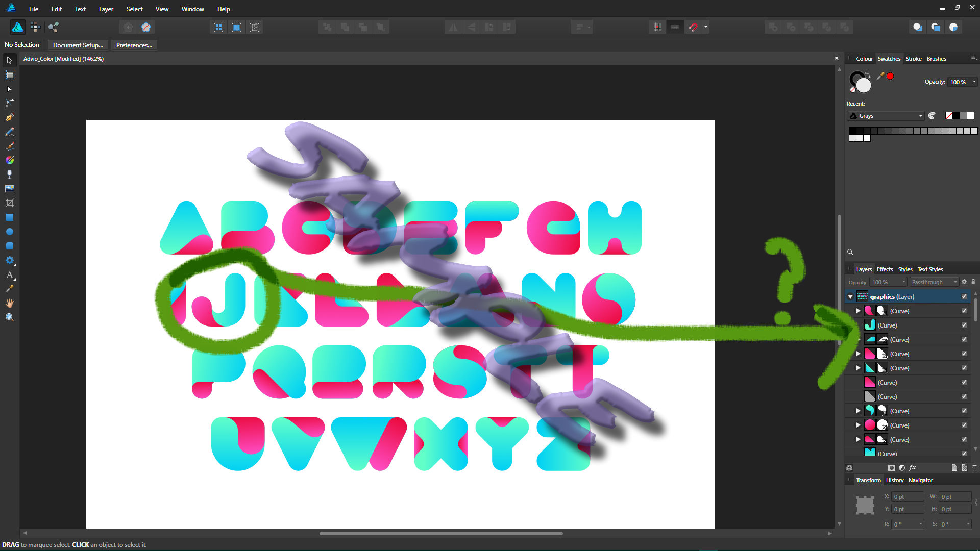Open layer Opacity dropdown in Layers panel
The image size is (980, 551).
889,282
